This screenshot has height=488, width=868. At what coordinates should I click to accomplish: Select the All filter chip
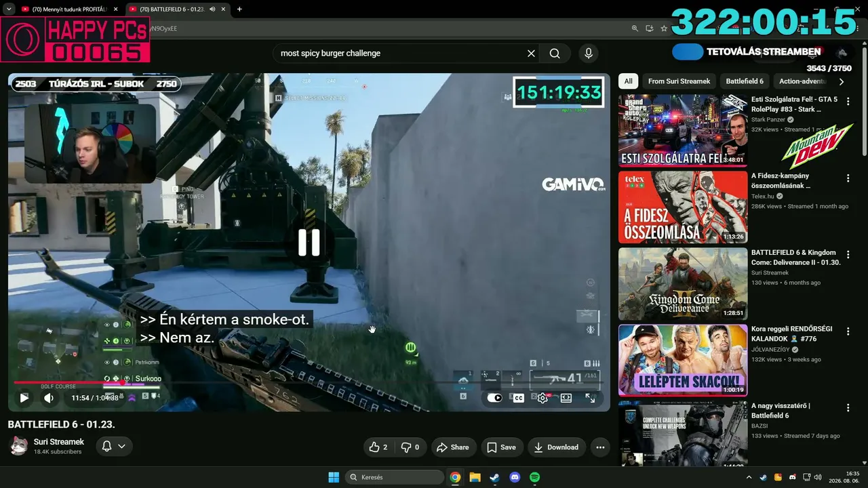629,81
